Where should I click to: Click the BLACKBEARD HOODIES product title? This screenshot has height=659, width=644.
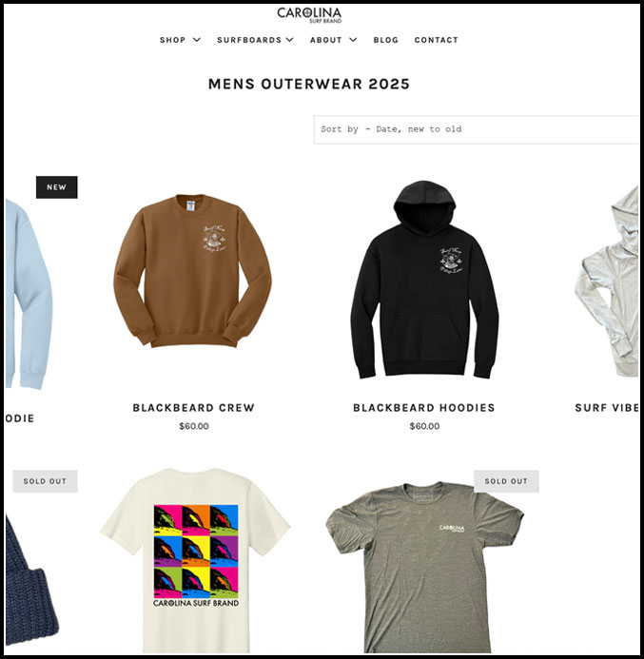click(x=424, y=408)
